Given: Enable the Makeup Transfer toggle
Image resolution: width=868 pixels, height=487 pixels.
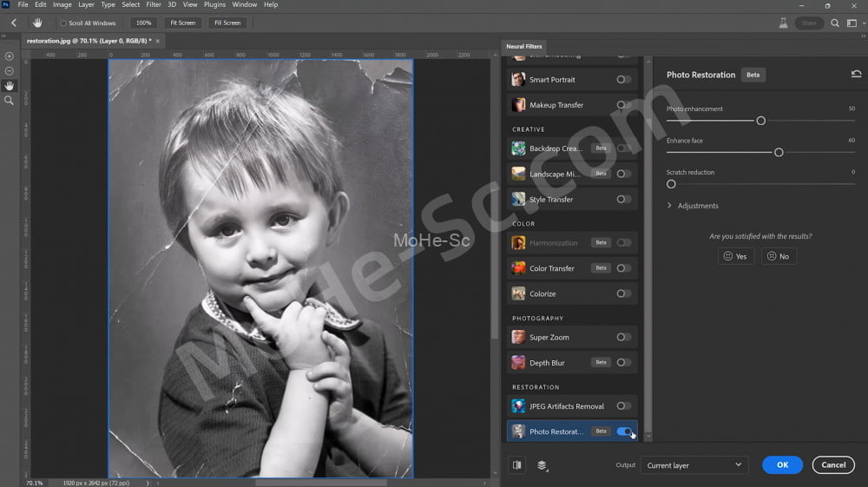Looking at the screenshot, I should click(x=624, y=104).
